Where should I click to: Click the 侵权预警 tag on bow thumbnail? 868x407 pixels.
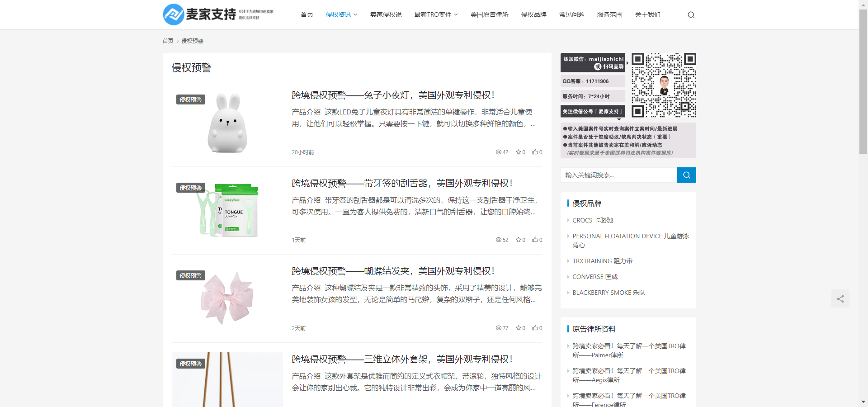(x=191, y=275)
